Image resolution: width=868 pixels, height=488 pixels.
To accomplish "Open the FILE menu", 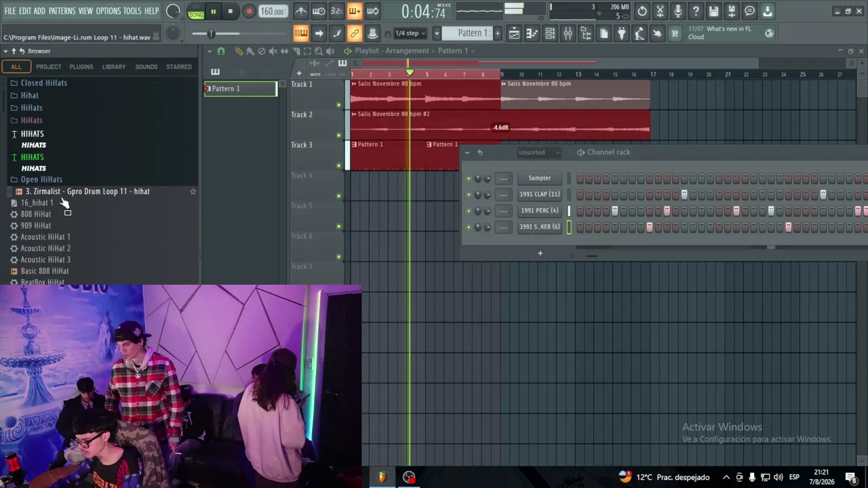I will 10,11.
